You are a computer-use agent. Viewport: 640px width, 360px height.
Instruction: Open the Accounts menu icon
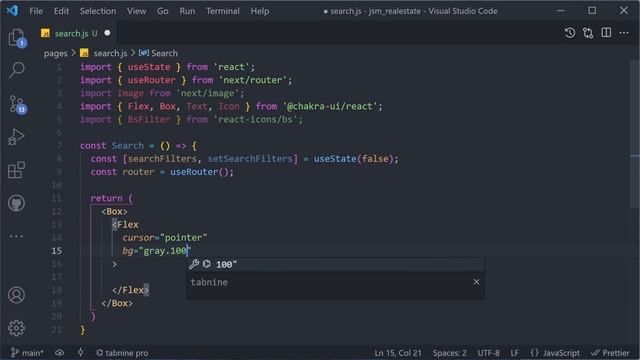pos(16,295)
